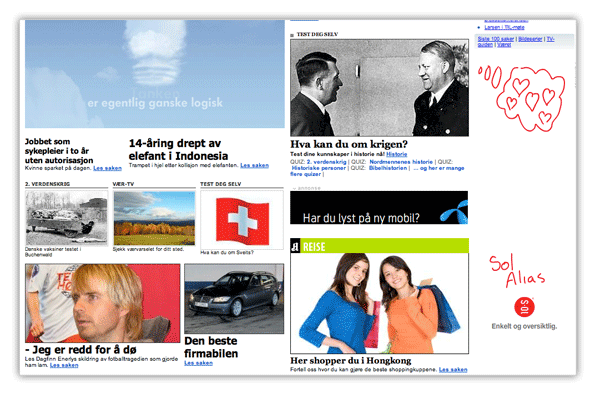
Task: Open the 'Har du lyst på ny mobil?' ad
Action: click(379, 208)
